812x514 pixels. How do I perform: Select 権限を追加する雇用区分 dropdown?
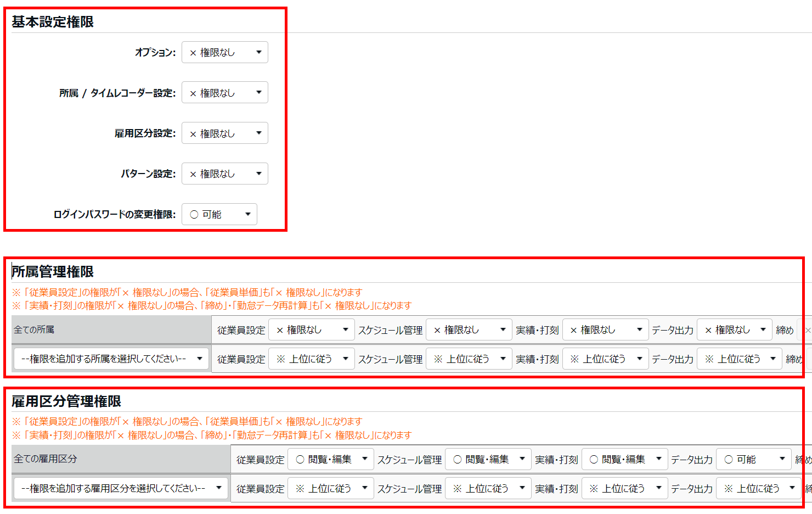(x=121, y=489)
